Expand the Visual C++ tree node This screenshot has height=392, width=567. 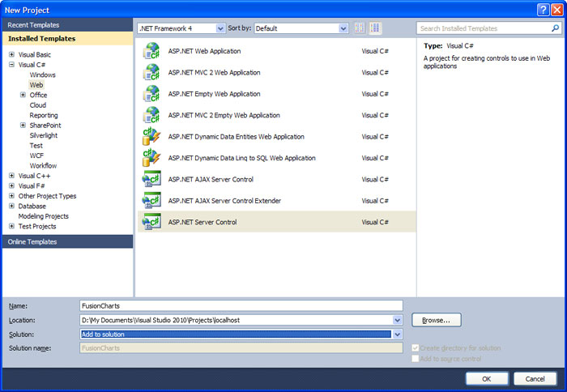(11, 176)
